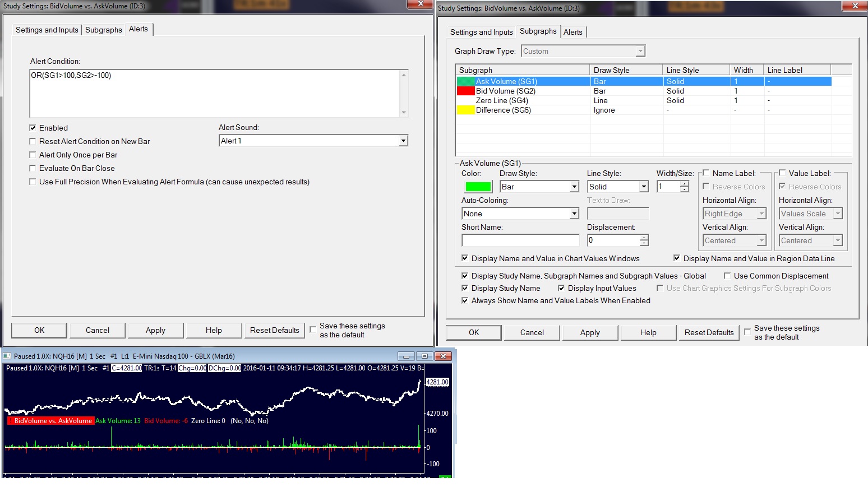Enable Evaluate On Bar Close option
Image resolution: width=868 pixels, height=487 pixels.
(33, 168)
